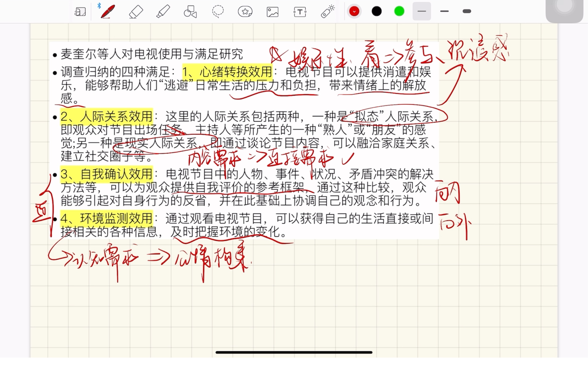Select the zoom window tool
This screenshot has width=588, height=368.
coord(80,11)
